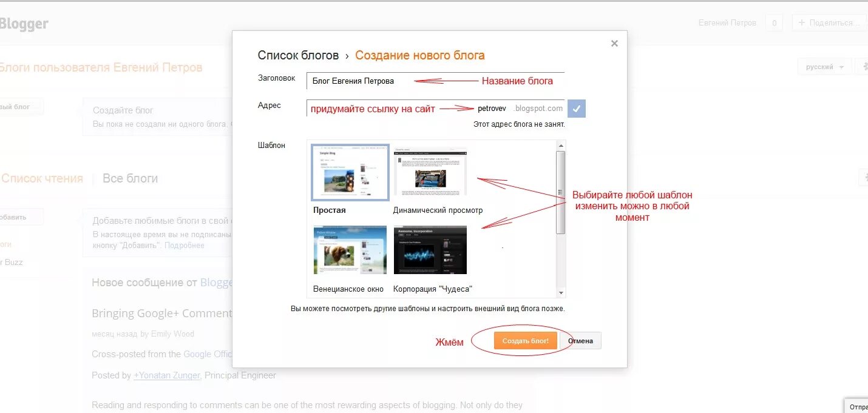The image size is (868, 413).
Task: Open the Подробнее link
Action: tap(185, 246)
